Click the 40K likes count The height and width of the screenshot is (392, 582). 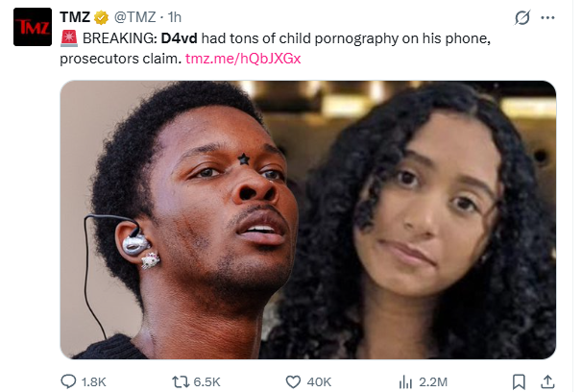[x=319, y=382]
